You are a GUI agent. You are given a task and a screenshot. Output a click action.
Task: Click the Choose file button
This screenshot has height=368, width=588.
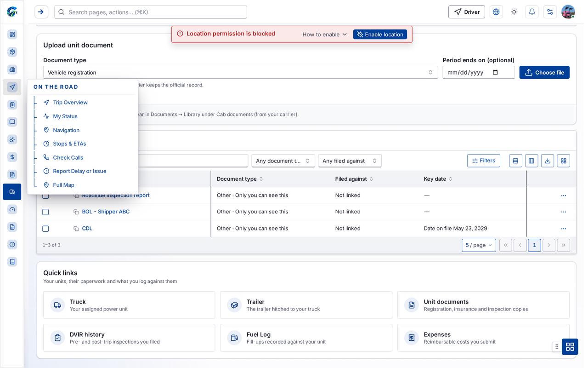[544, 72]
